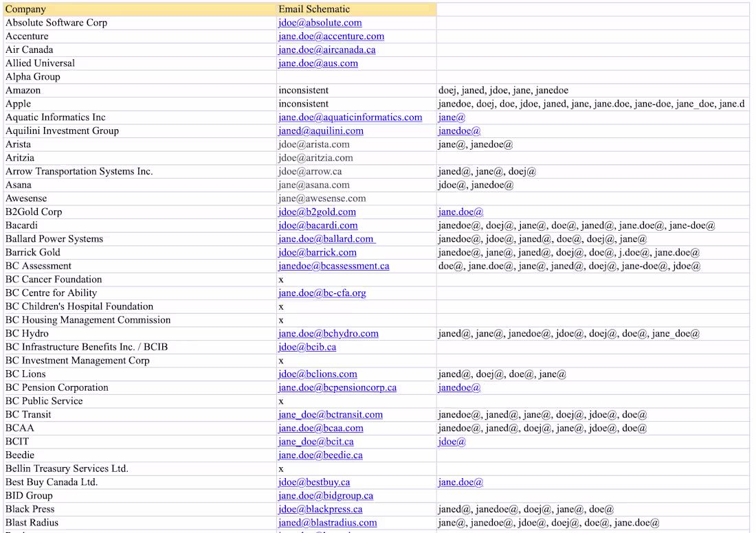The image size is (756, 533).
Task: Select the jane.doe@bchydro.com link
Action: coord(328,333)
